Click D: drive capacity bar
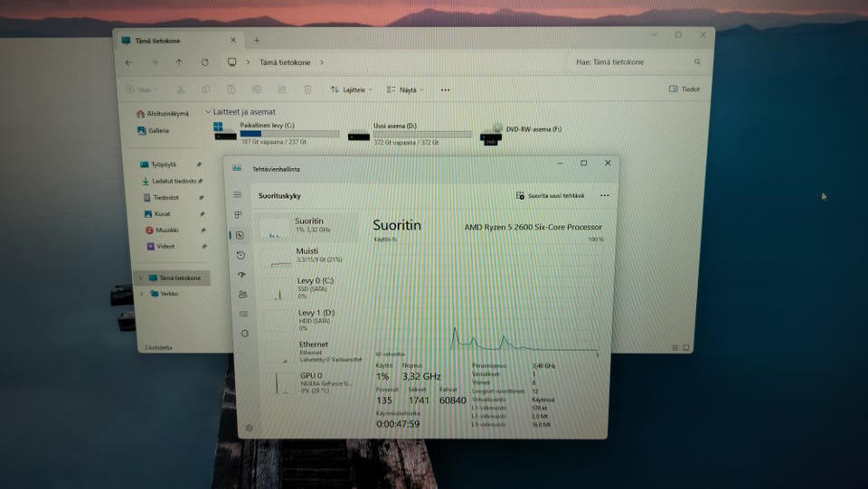Image resolution: width=868 pixels, height=489 pixels. point(423,134)
